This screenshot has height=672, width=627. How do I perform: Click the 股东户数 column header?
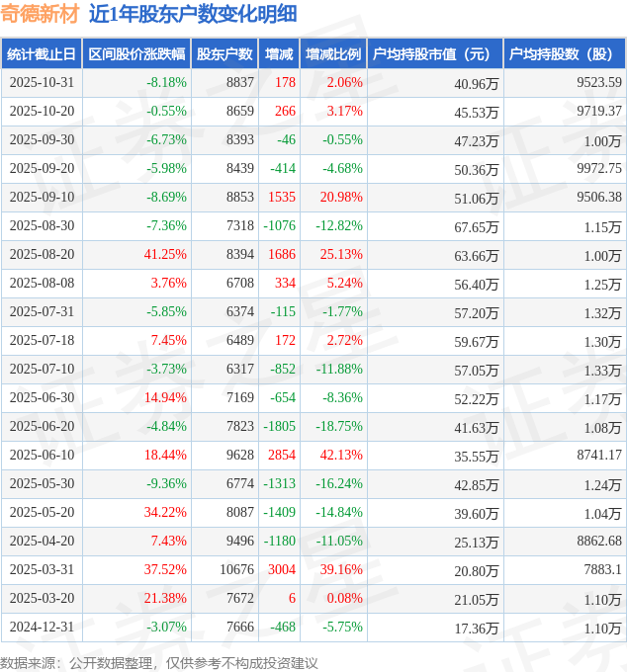pyautogui.click(x=224, y=54)
